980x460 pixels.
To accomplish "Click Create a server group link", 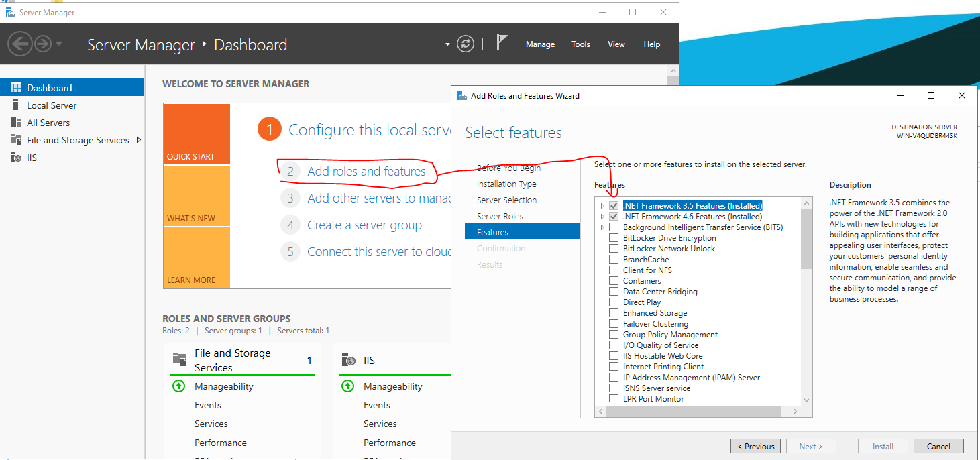I will [364, 225].
